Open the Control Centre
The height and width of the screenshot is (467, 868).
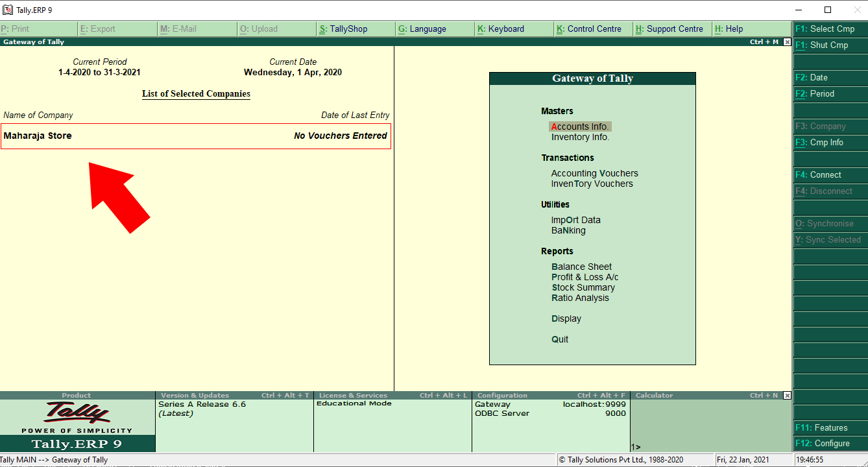592,29
